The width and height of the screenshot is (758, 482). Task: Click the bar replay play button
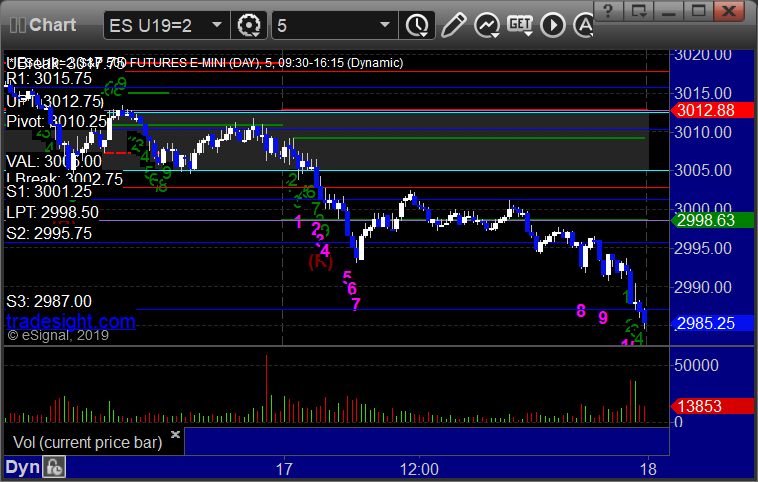coord(553,25)
